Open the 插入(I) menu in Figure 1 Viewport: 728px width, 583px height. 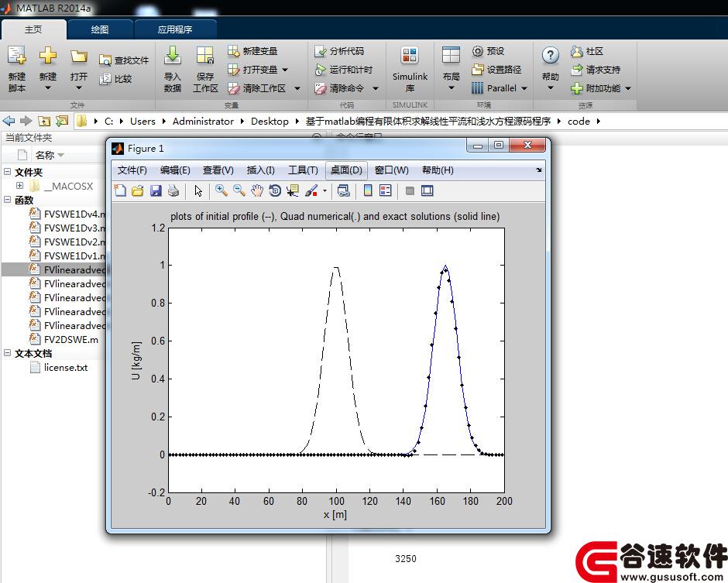[x=260, y=170]
